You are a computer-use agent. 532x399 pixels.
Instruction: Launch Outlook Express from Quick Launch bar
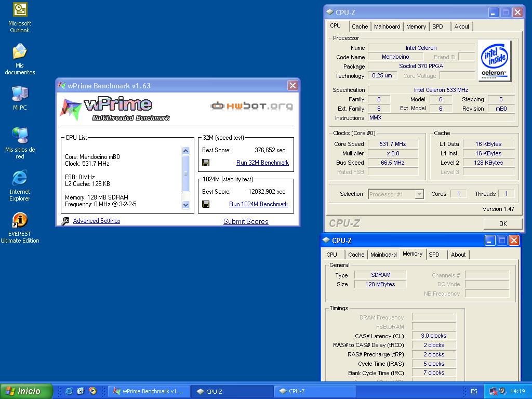(81, 391)
